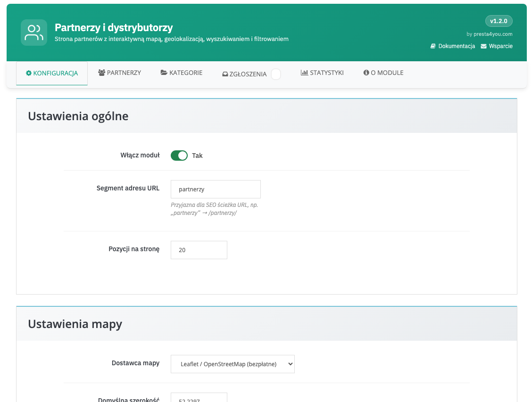Click the Zgłoszenia tab counter badge
532x402 pixels.
[x=276, y=74]
